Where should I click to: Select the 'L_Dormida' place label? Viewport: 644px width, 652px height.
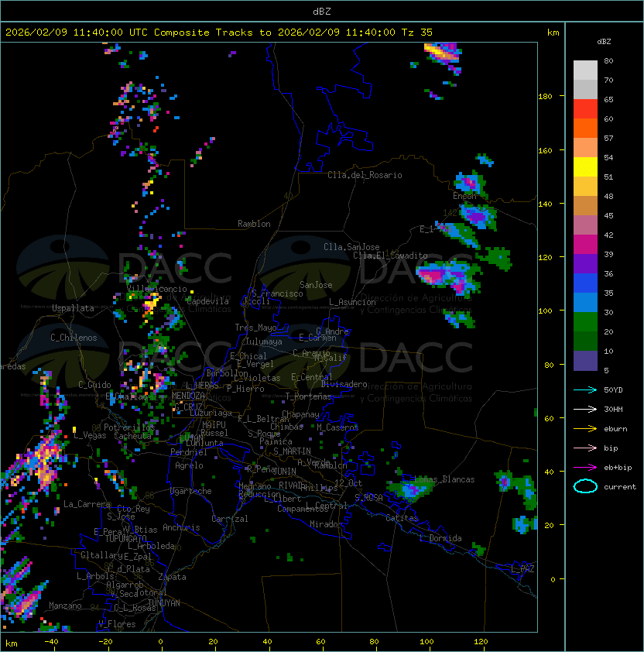tap(440, 538)
